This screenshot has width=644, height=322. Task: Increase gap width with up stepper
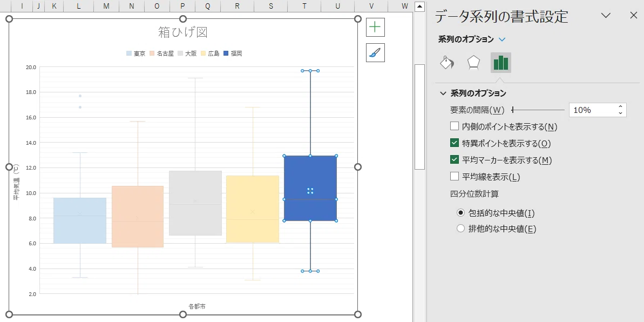[620, 107]
